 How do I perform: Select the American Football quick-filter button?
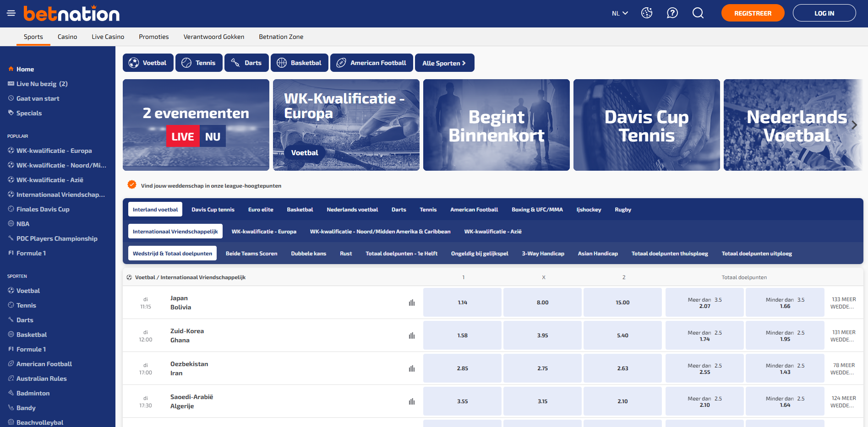click(x=372, y=63)
